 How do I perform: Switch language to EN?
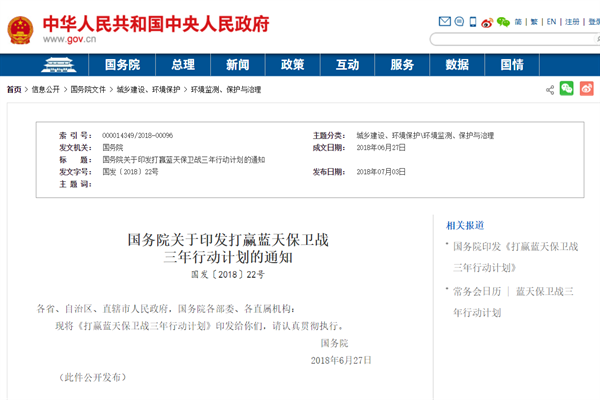coord(550,21)
